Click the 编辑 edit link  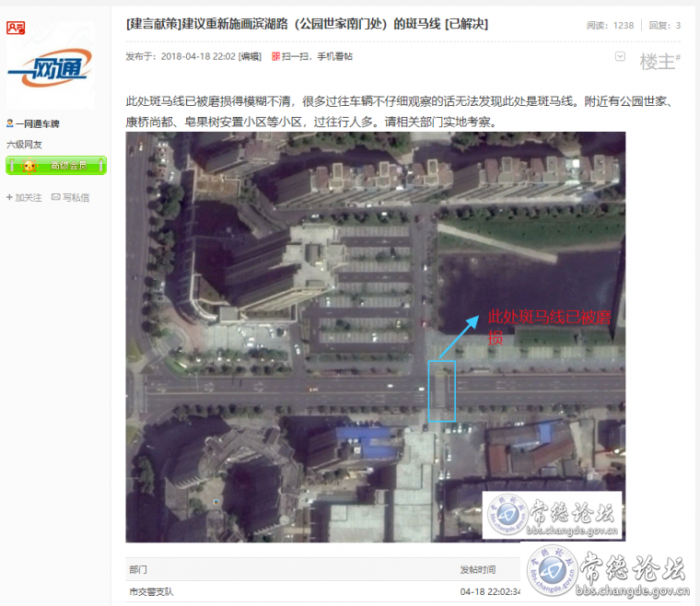[x=250, y=56]
